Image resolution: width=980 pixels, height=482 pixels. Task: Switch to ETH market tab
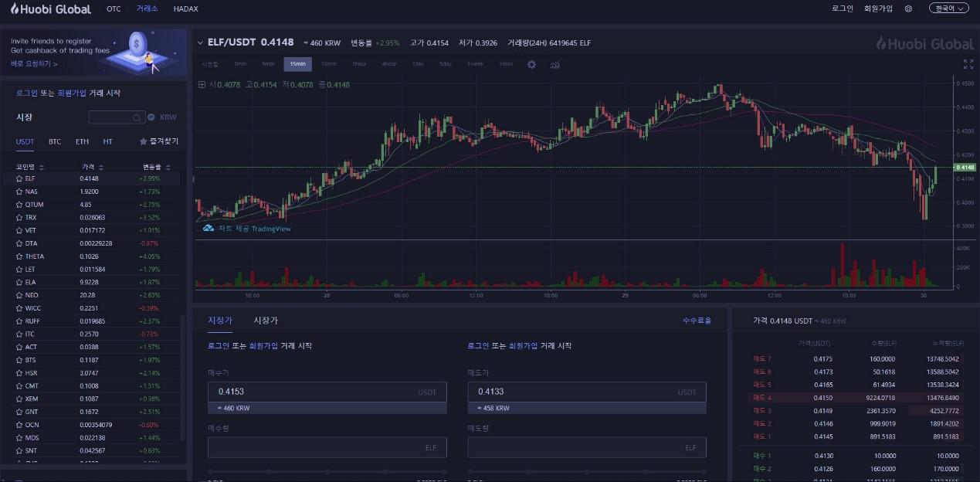[x=82, y=142]
